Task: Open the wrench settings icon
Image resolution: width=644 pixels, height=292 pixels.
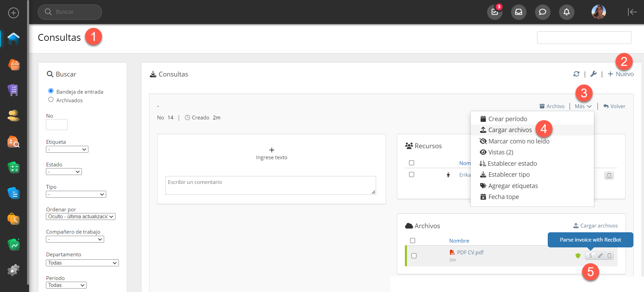Action: click(593, 74)
